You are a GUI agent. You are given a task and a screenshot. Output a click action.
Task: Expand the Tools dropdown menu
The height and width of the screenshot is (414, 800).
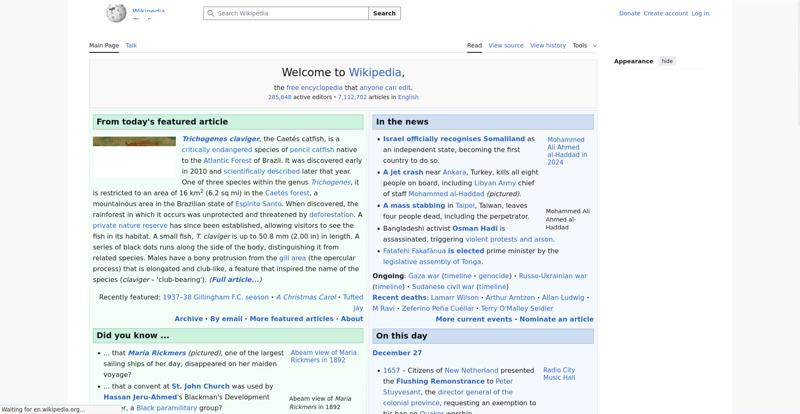[584, 45]
